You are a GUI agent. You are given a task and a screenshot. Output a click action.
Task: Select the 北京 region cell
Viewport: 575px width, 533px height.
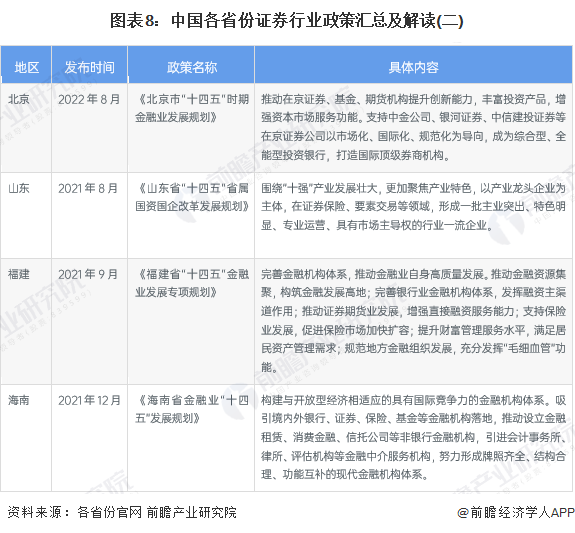[x=19, y=99]
